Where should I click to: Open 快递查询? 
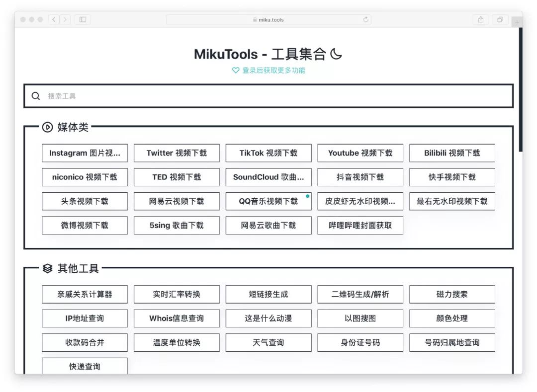(x=85, y=366)
